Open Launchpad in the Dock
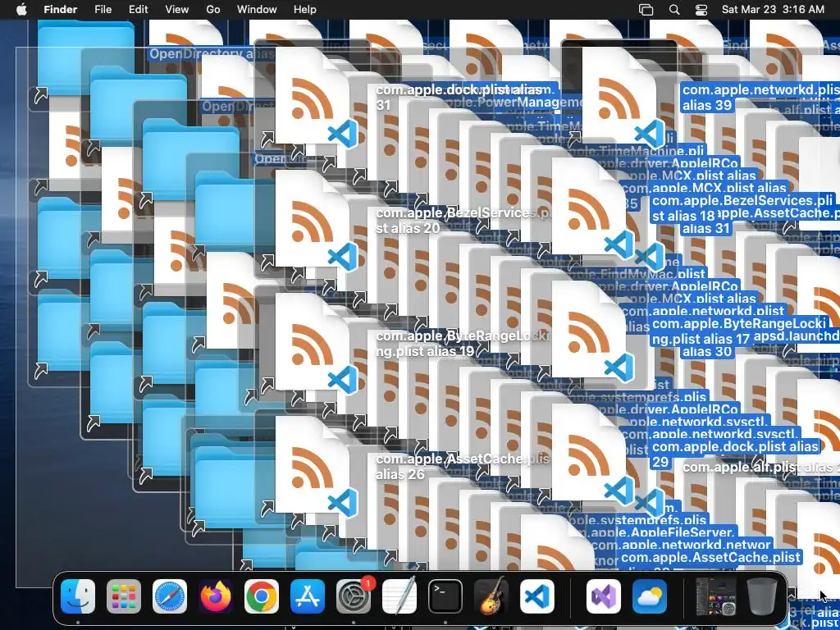The width and height of the screenshot is (840, 630). pyautogui.click(x=124, y=596)
